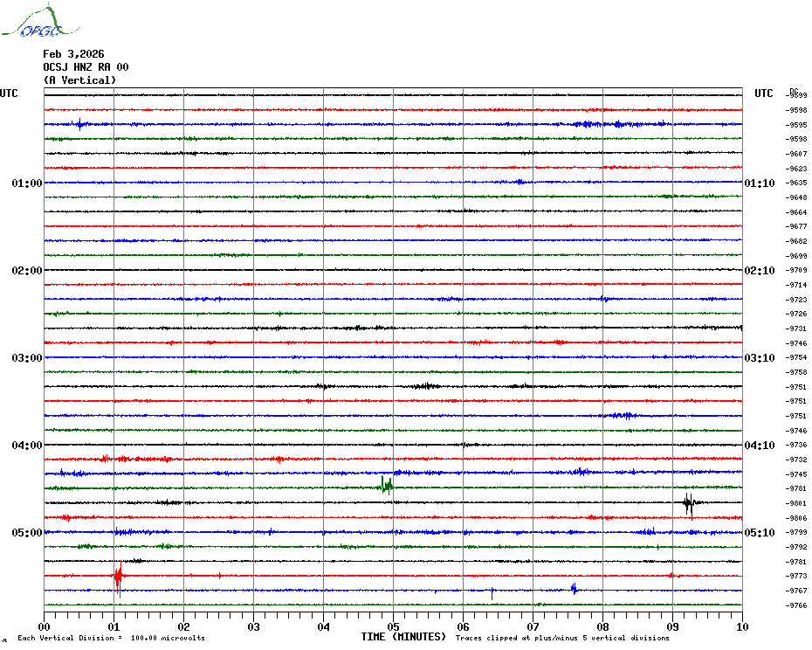Click the right "UTC" axis label
This screenshot has width=812, height=650.
click(x=764, y=93)
